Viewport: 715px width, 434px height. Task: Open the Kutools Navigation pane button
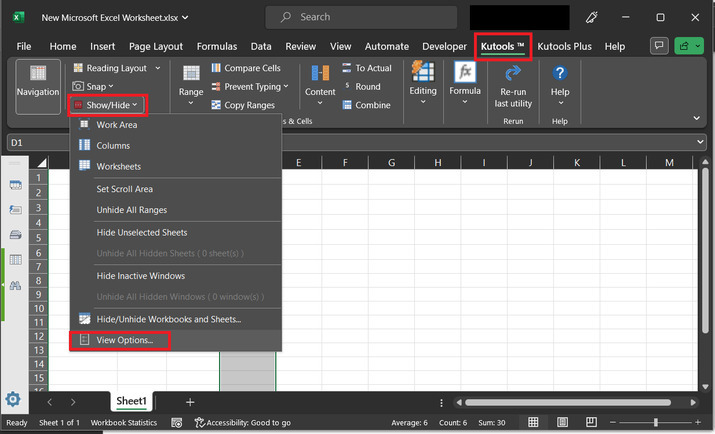pyautogui.click(x=38, y=87)
